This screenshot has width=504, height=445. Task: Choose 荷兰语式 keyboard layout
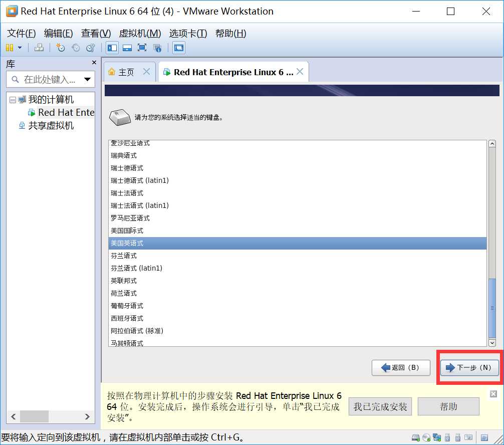click(x=297, y=293)
